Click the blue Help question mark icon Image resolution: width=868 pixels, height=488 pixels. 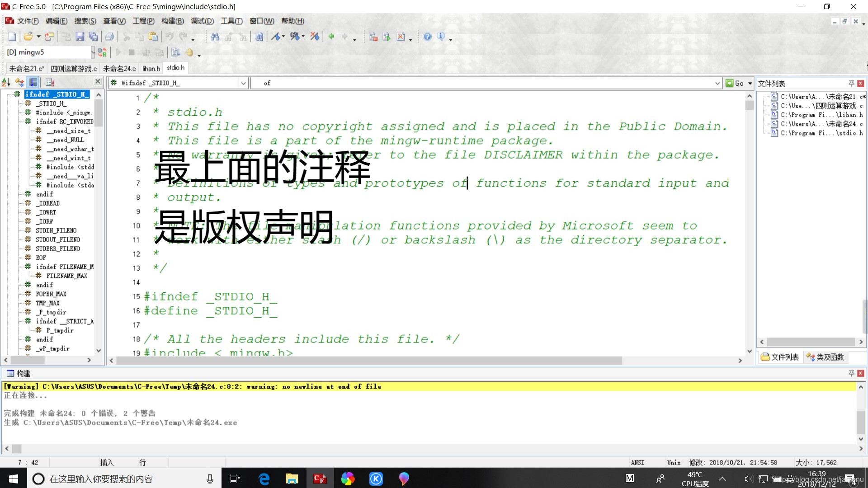[x=427, y=37]
